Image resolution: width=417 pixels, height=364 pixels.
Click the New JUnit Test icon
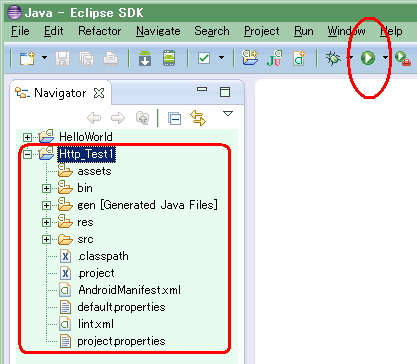pos(274,58)
